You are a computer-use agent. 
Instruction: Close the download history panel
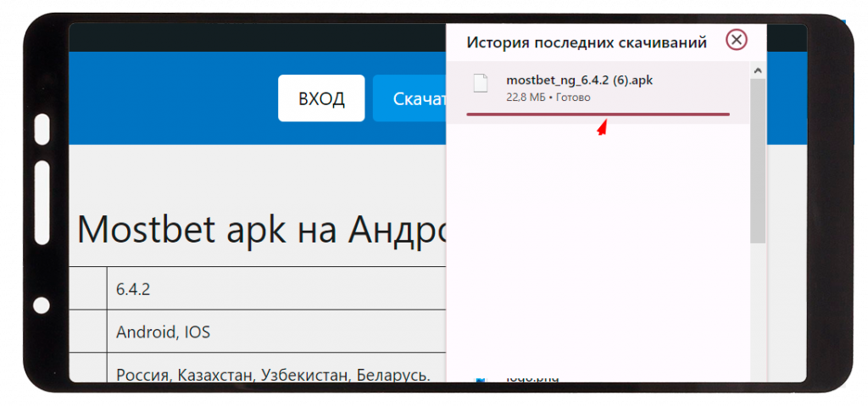click(737, 40)
